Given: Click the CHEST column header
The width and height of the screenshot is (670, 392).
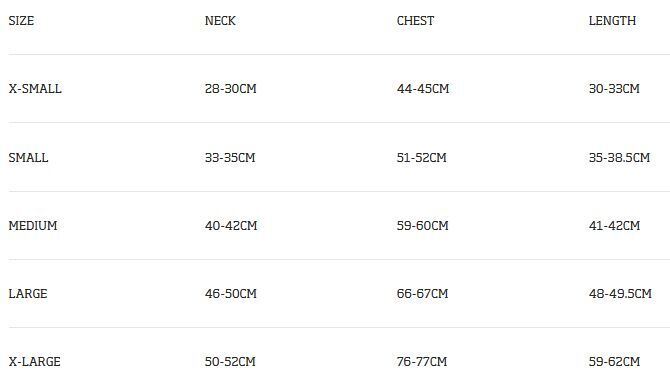Looking at the screenshot, I should pos(415,21).
